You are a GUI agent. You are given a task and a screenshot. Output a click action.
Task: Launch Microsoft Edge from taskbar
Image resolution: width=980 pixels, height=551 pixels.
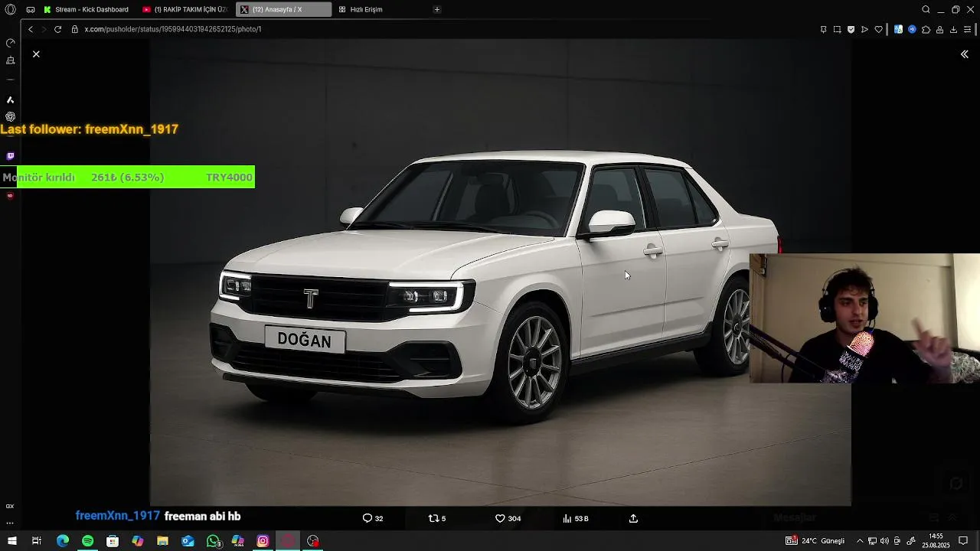[x=63, y=541]
